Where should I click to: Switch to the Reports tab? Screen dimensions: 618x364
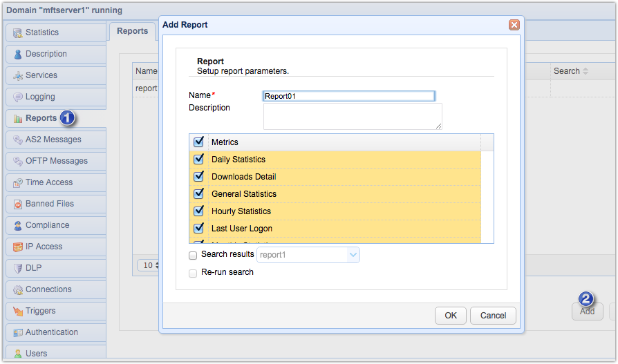(x=132, y=31)
